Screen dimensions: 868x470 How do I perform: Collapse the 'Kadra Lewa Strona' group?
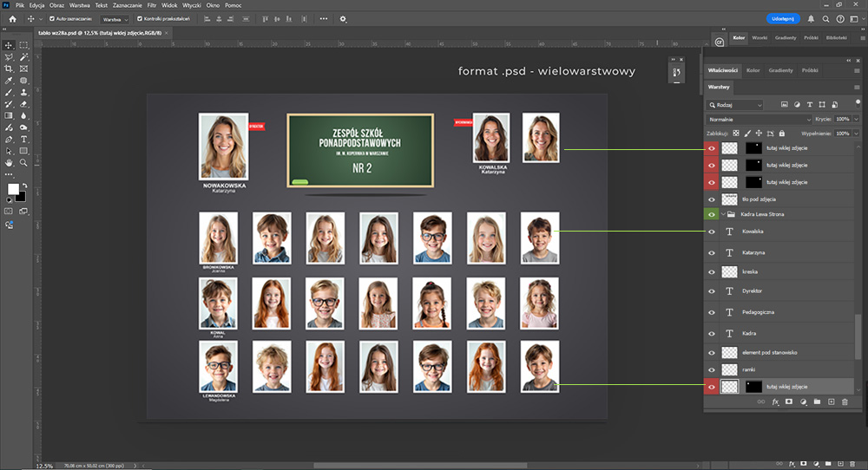(723, 214)
